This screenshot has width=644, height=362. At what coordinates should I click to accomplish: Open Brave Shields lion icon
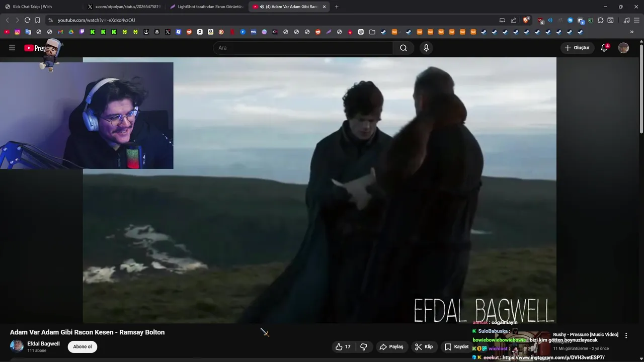(526, 20)
